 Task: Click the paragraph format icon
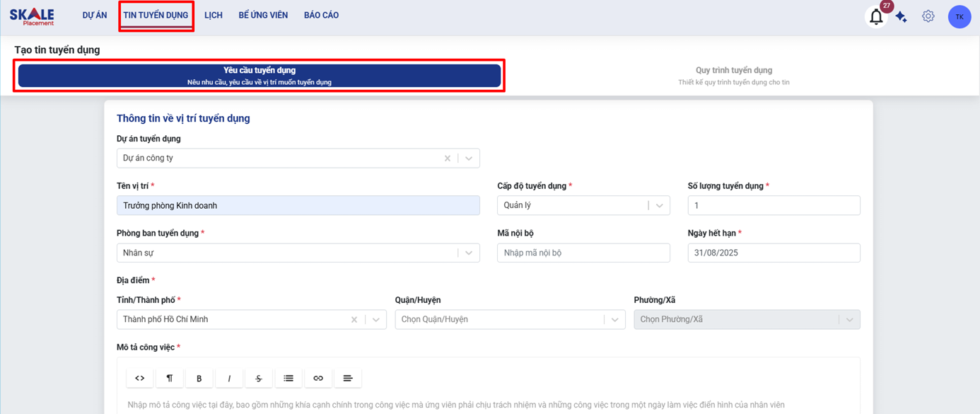[170, 379]
